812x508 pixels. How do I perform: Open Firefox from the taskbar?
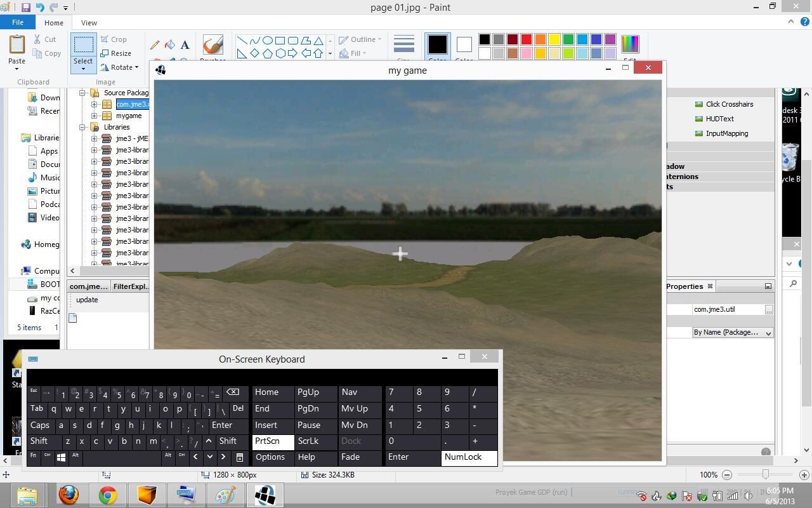tap(69, 495)
